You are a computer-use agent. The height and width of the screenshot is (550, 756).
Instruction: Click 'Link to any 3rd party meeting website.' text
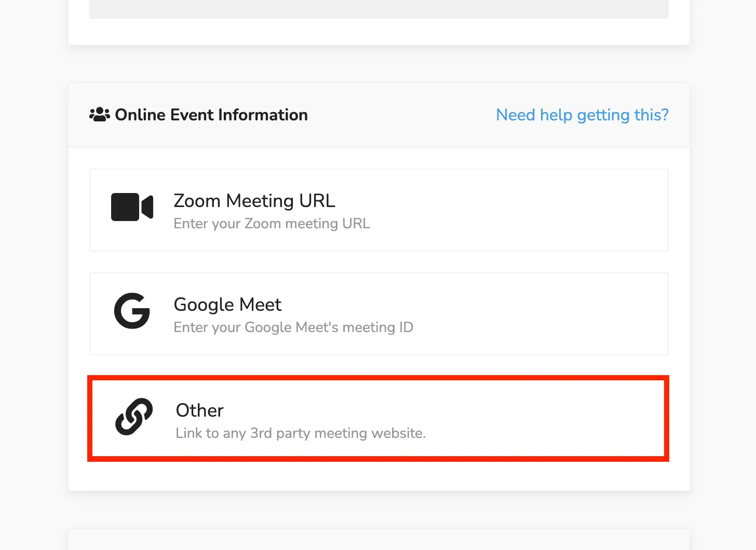tap(301, 433)
